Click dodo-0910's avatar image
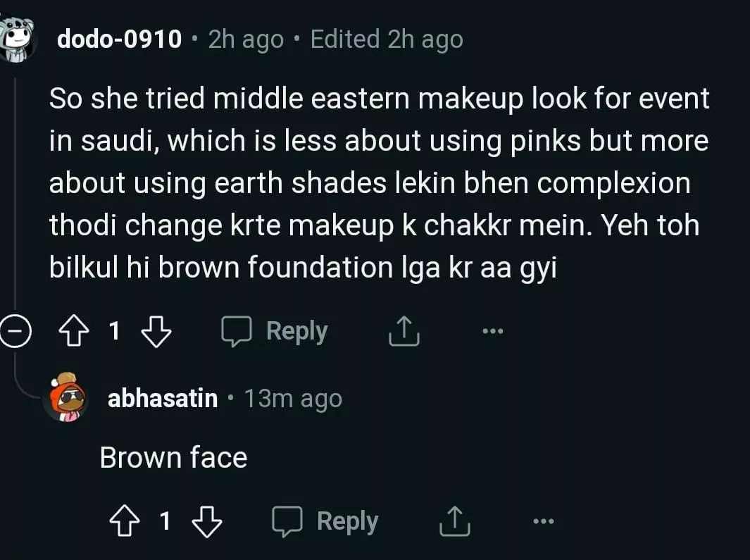 [x=17, y=39]
